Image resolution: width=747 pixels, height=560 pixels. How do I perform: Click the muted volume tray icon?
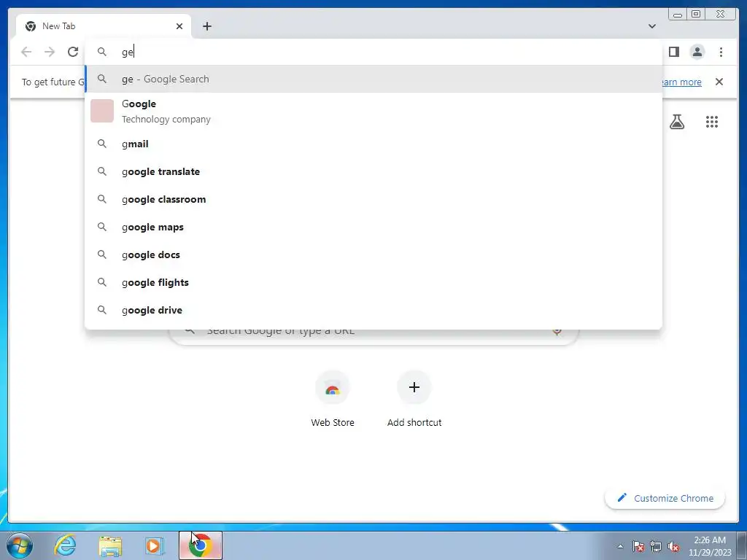click(673, 546)
